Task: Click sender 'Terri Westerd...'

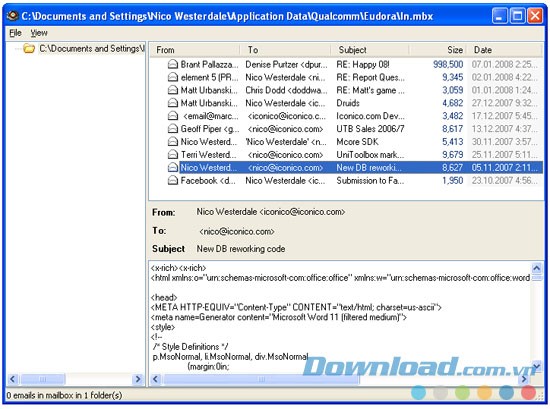Action: [x=209, y=155]
